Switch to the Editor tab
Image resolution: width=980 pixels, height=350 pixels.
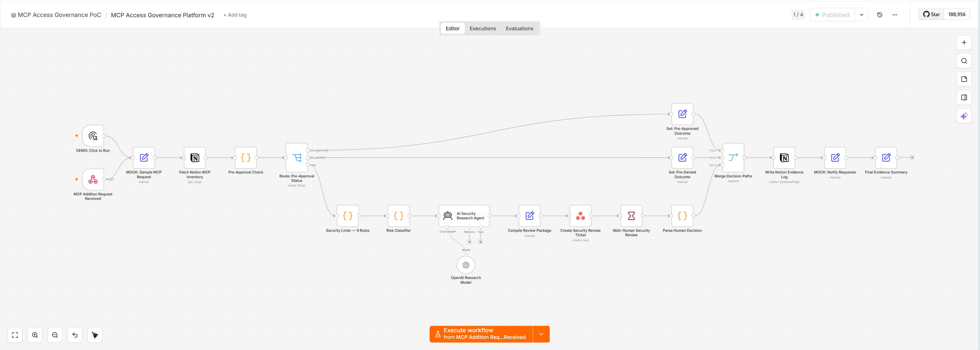[x=452, y=29]
